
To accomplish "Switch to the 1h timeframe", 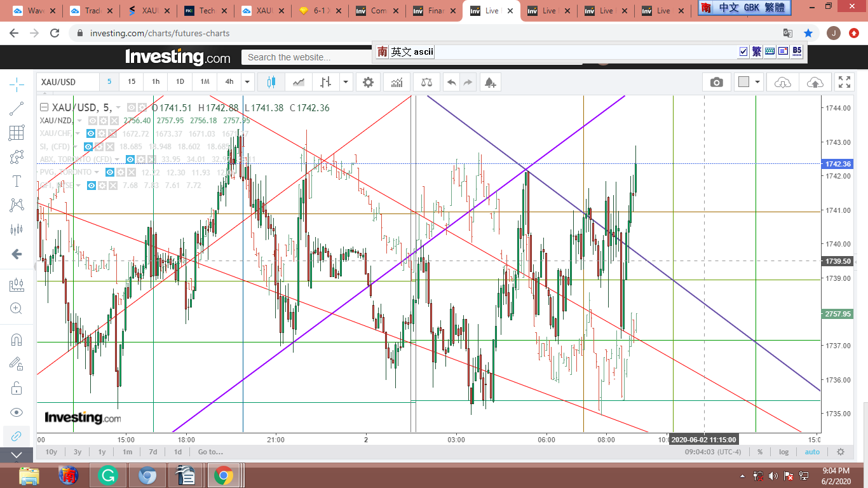I will point(156,82).
